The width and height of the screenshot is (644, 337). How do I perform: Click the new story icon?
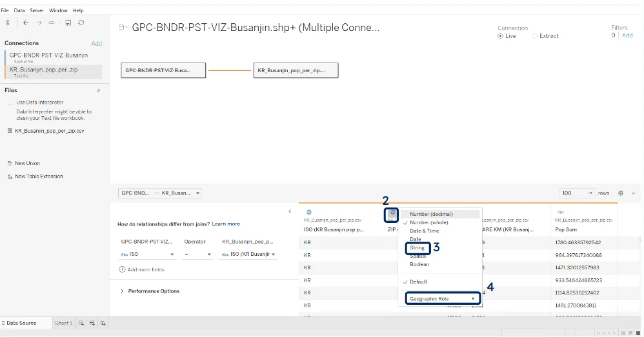tap(103, 323)
